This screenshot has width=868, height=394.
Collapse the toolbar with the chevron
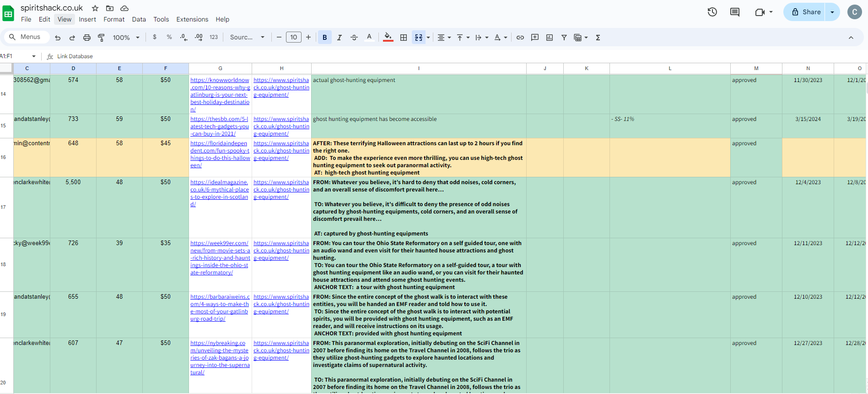[851, 38]
